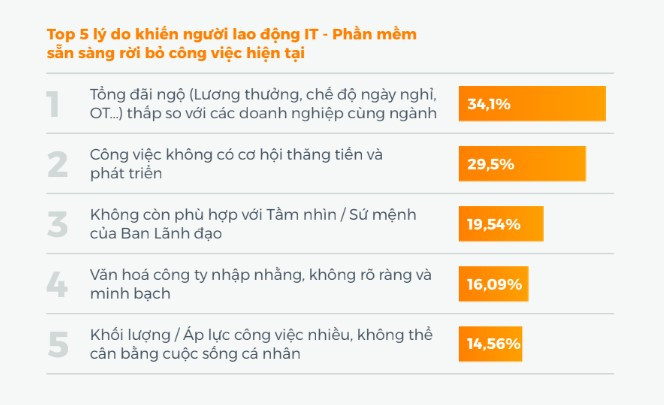Click the 16,09% orange bar
664x405 pixels.
click(x=493, y=284)
